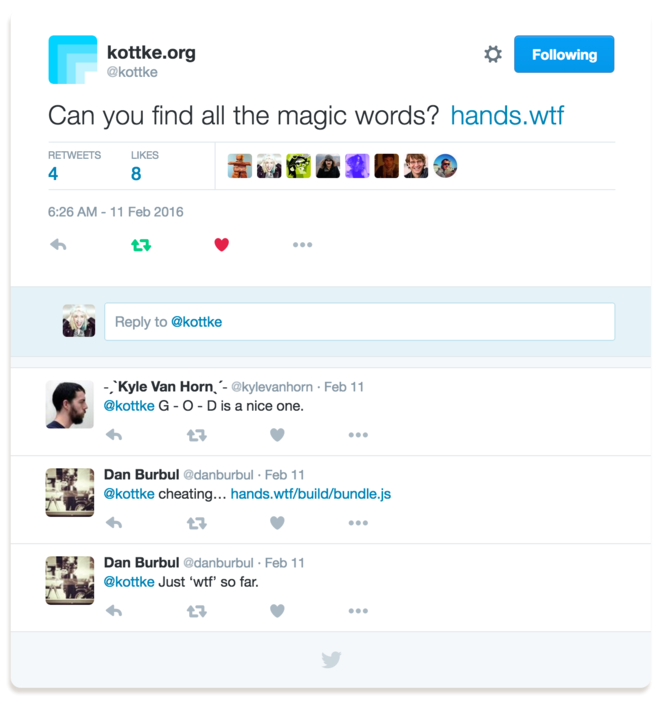The image size is (663, 703).
Task: Reply to the main kottke tweet
Action: point(58,245)
